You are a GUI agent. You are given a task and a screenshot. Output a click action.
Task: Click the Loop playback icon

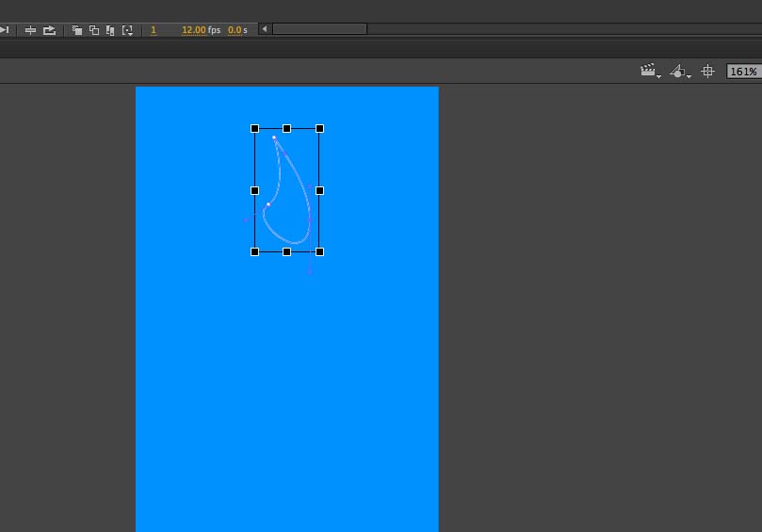(x=49, y=30)
